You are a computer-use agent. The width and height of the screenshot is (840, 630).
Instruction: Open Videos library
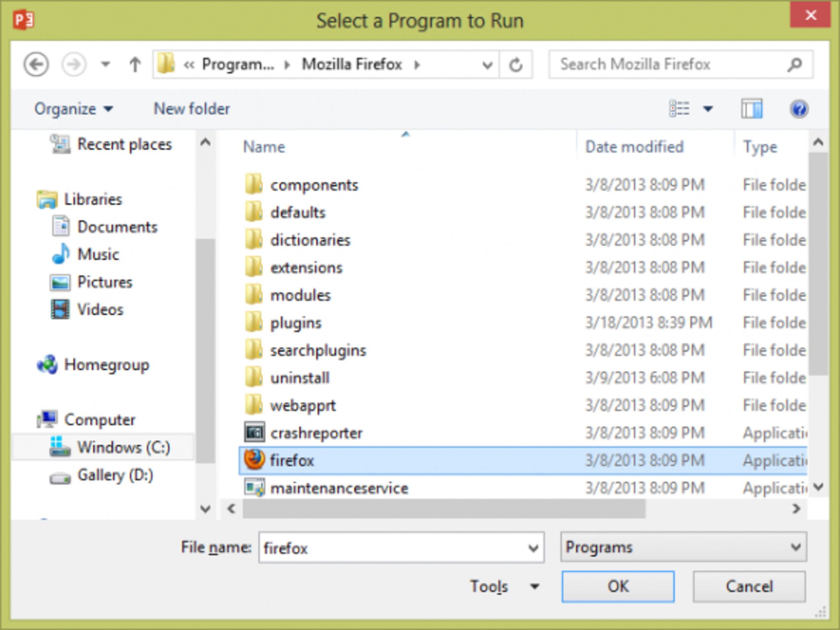click(x=87, y=310)
